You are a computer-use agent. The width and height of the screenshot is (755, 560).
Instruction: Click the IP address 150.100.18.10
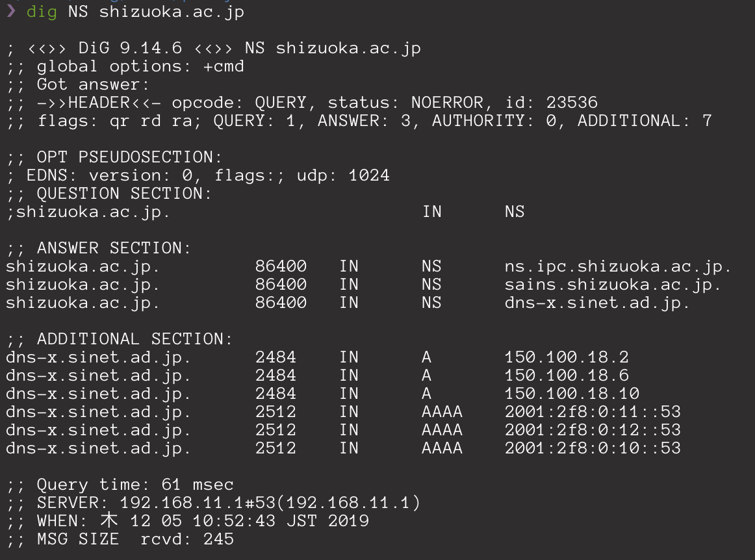[x=572, y=394]
